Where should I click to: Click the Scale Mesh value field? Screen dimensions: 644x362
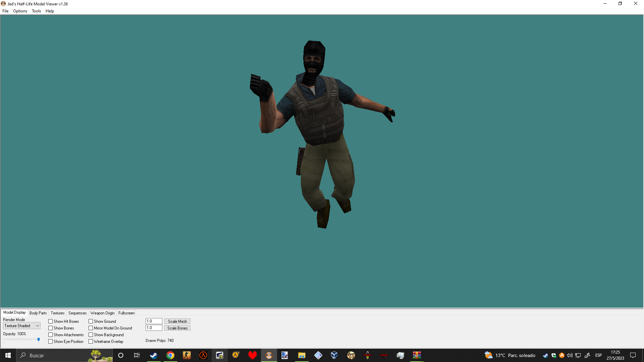pos(153,321)
